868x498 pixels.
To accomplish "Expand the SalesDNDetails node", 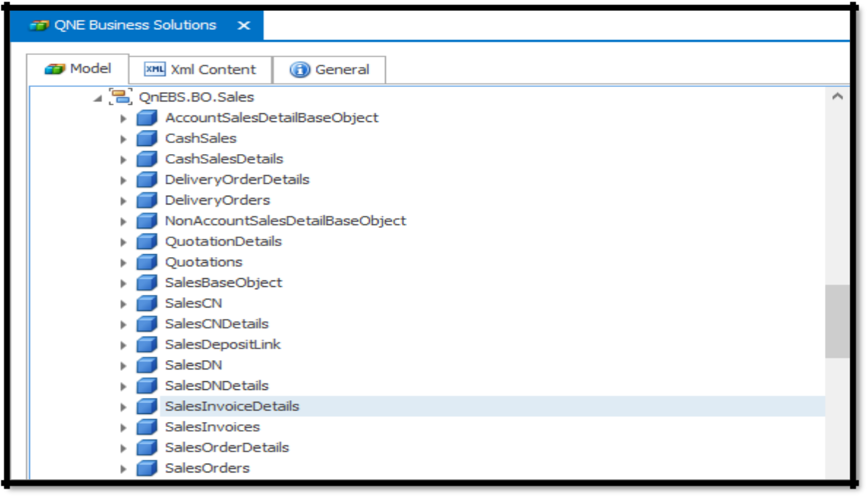I will (x=123, y=386).
